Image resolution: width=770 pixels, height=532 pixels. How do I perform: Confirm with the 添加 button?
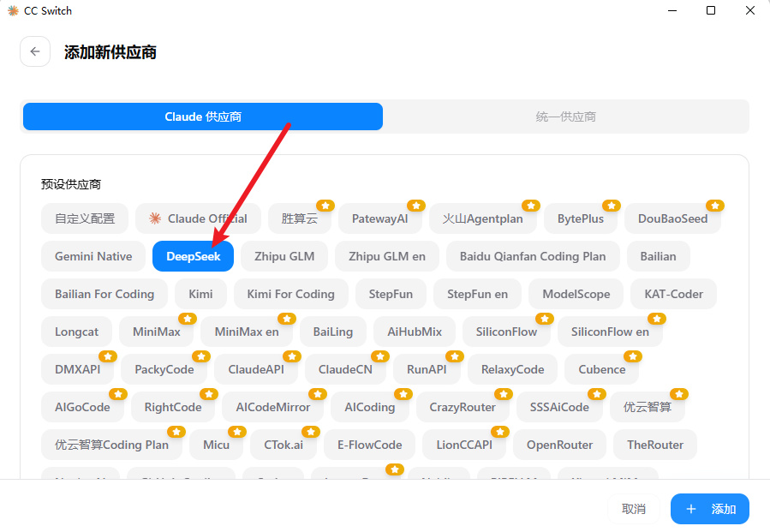710,509
